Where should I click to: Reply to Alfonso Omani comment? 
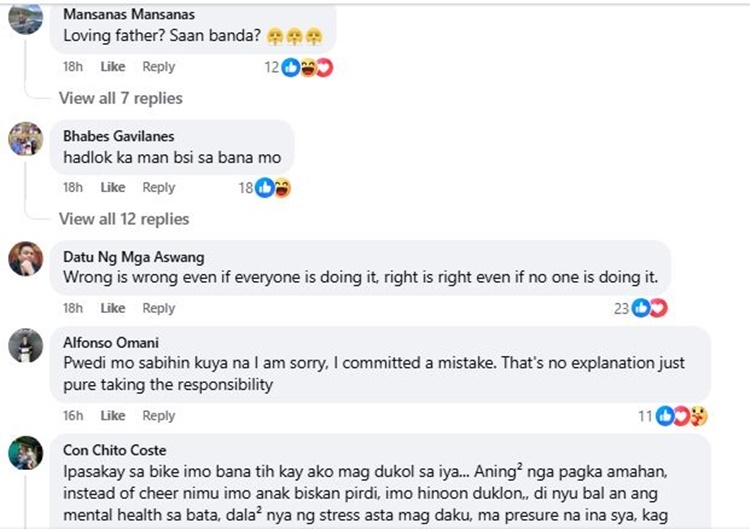pos(158,415)
